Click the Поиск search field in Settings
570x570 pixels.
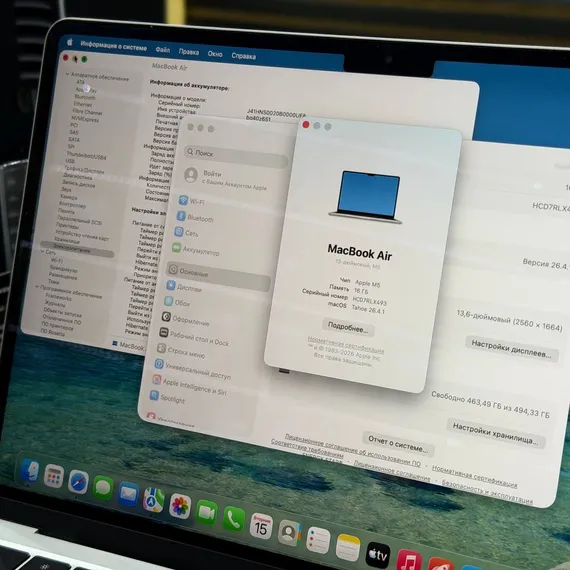tap(236, 156)
